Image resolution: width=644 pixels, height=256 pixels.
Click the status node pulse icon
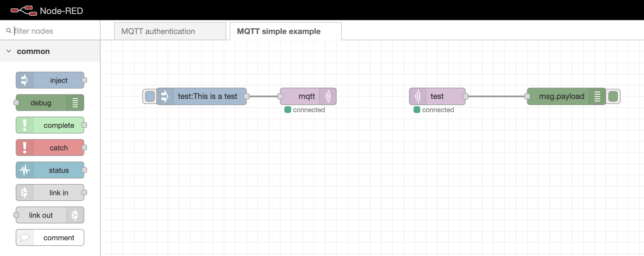point(25,170)
